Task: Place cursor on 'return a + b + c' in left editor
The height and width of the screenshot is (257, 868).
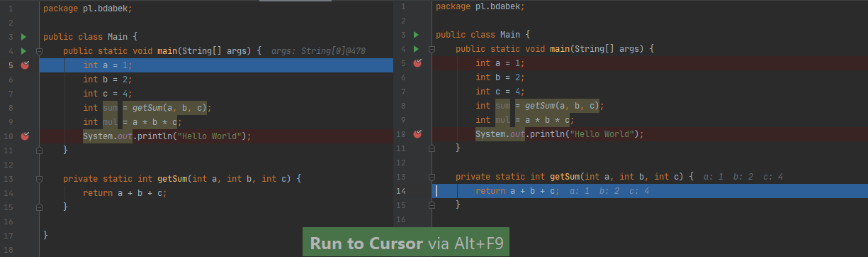Action: 125,192
